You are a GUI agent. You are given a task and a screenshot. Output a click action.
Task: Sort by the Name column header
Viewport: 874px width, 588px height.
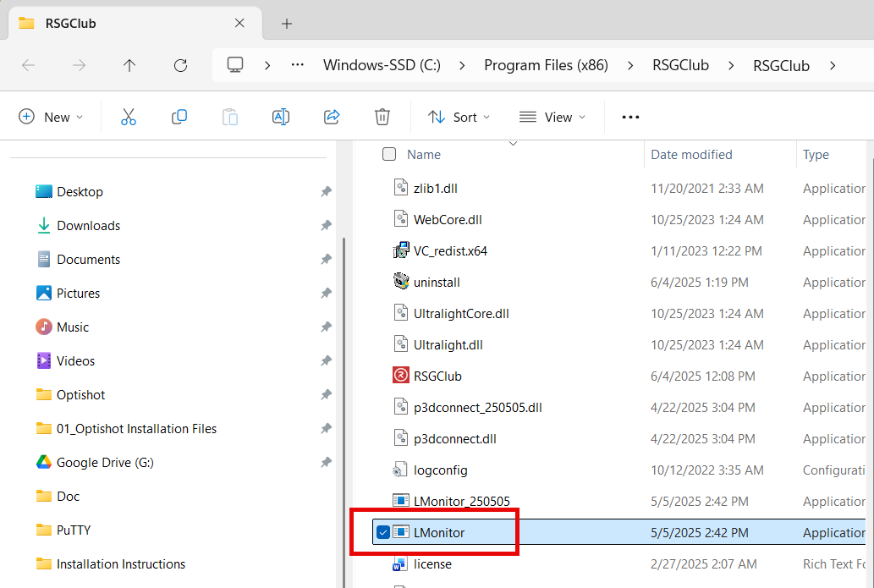[424, 154]
